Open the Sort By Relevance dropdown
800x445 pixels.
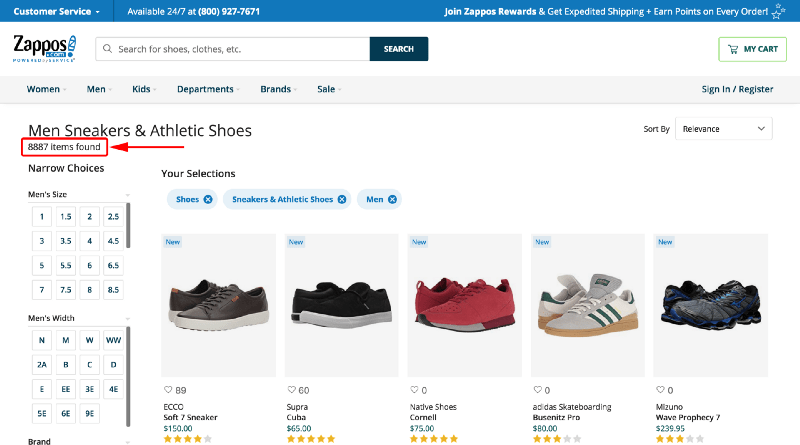(723, 129)
